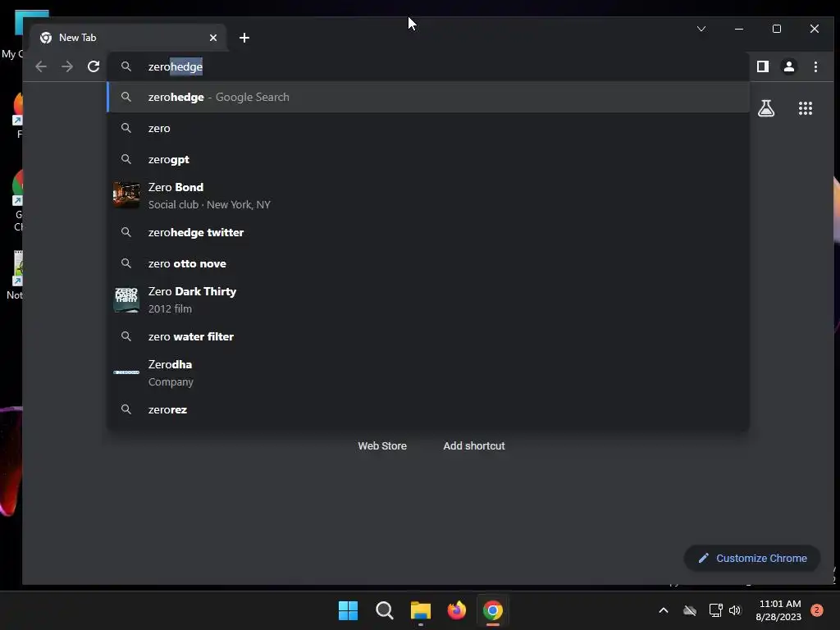This screenshot has height=630, width=840.
Task: Select zerohedge - Google Search suggestion
Action: (x=428, y=97)
